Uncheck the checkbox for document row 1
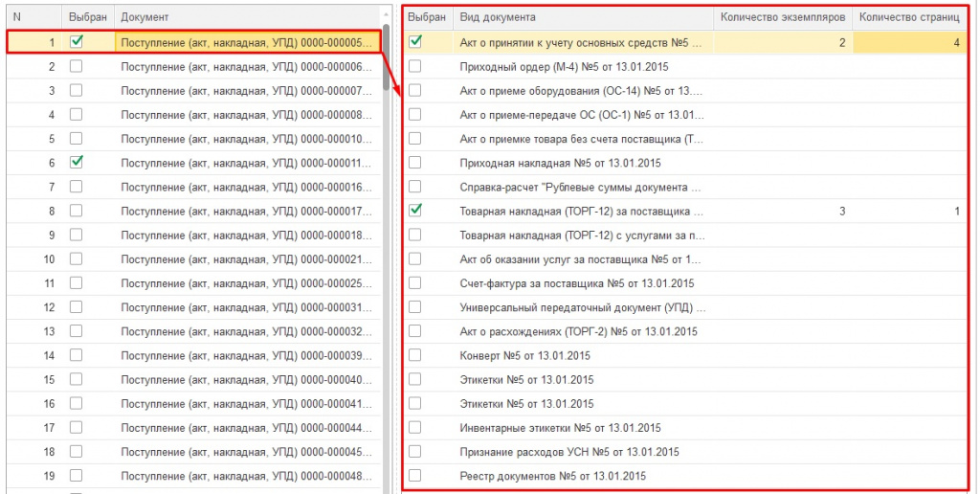The height and width of the screenshot is (494, 980). (x=77, y=42)
